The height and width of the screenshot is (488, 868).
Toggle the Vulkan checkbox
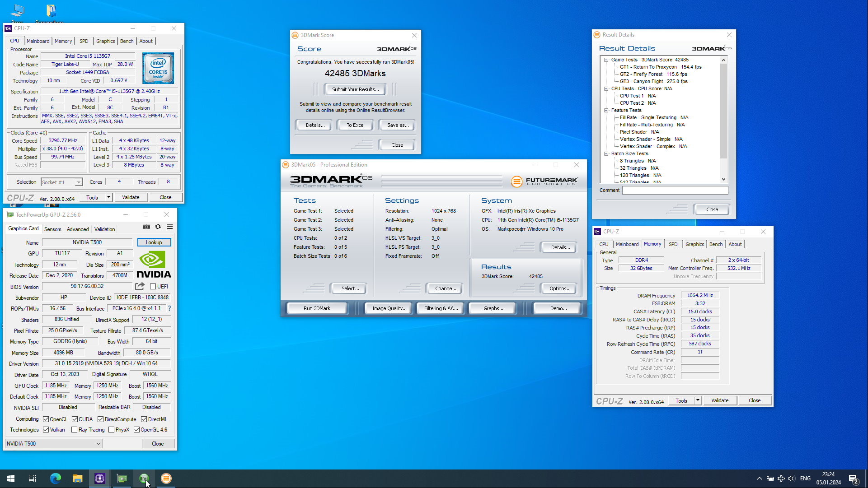click(46, 430)
